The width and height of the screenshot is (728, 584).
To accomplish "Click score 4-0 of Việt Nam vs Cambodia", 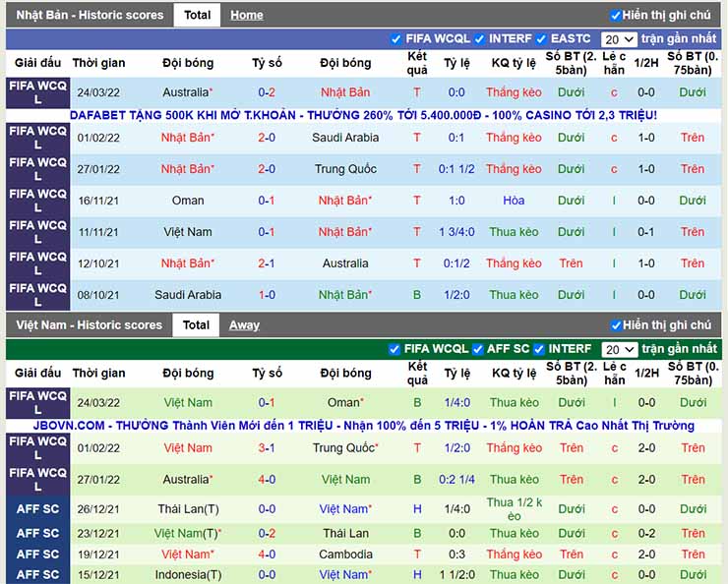I will [x=267, y=555].
